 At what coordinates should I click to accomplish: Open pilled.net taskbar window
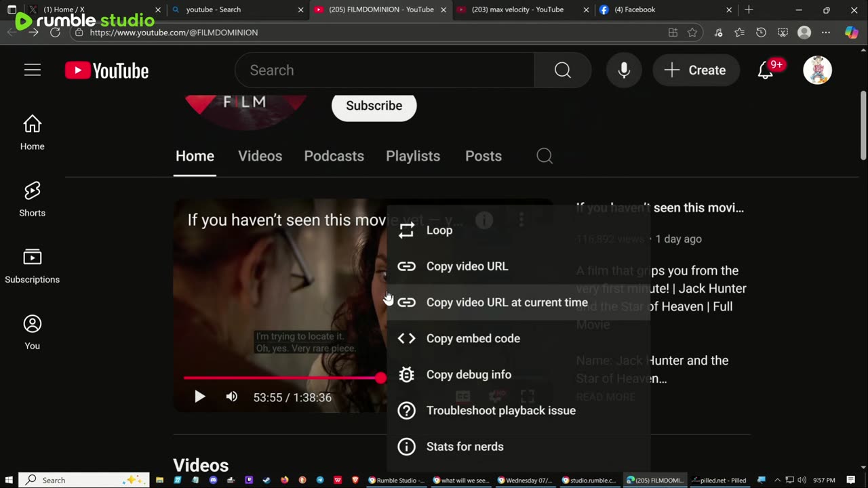click(x=718, y=480)
